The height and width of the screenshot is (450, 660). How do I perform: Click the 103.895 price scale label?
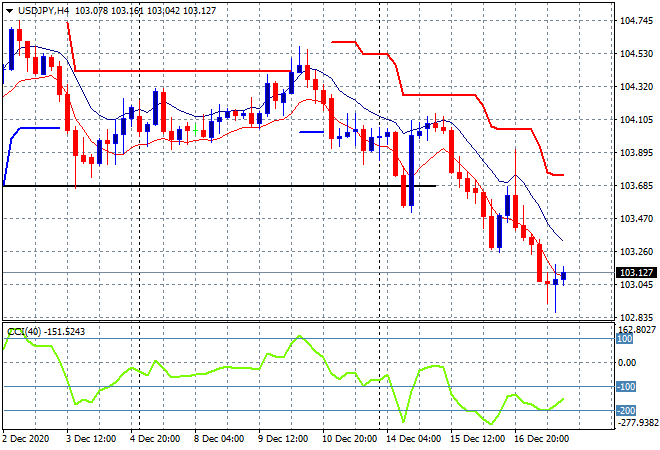pyautogui.click(x=636, y=152)
